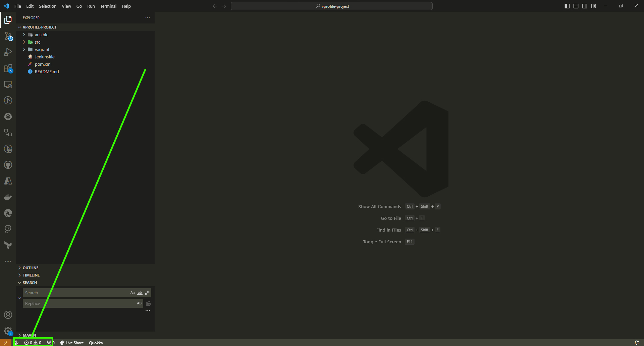Open the Figma view
This screenshot has width=644, height=346.
point(8,229)
